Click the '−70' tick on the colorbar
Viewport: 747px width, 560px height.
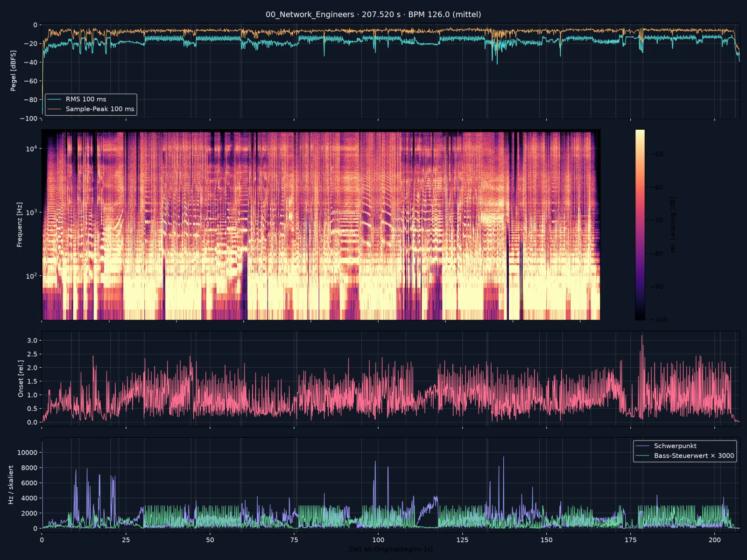tap(657, 220)
